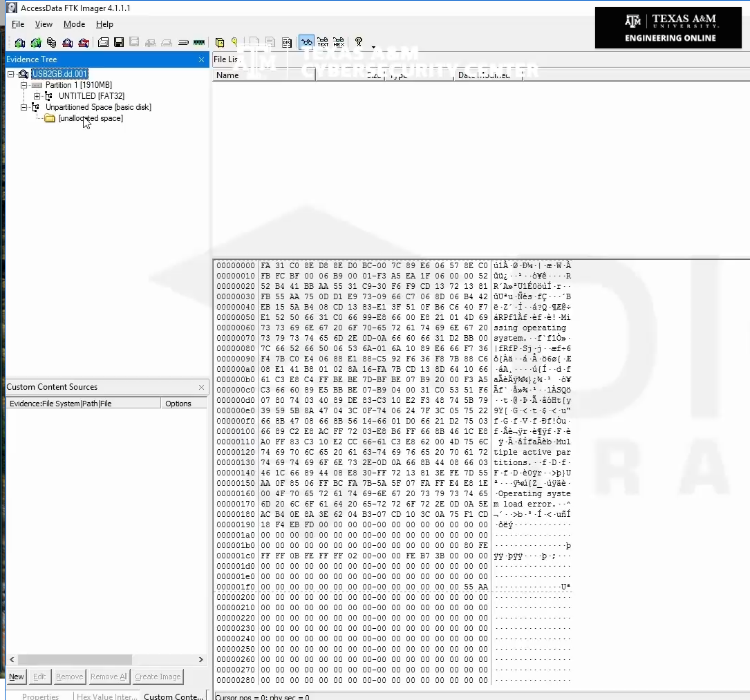The width and height of the screenshot is (750, 700).
Task: Click the New button in Custom Content Sources
Action: tap(17, 677)
